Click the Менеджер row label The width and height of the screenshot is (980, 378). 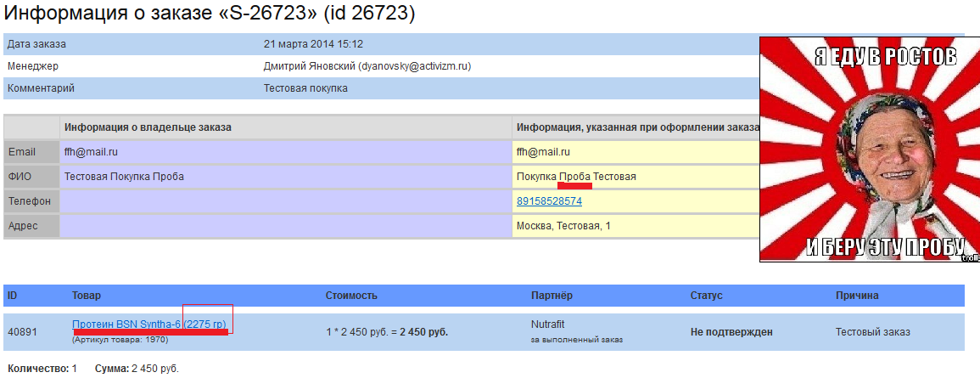click(32, 66)
